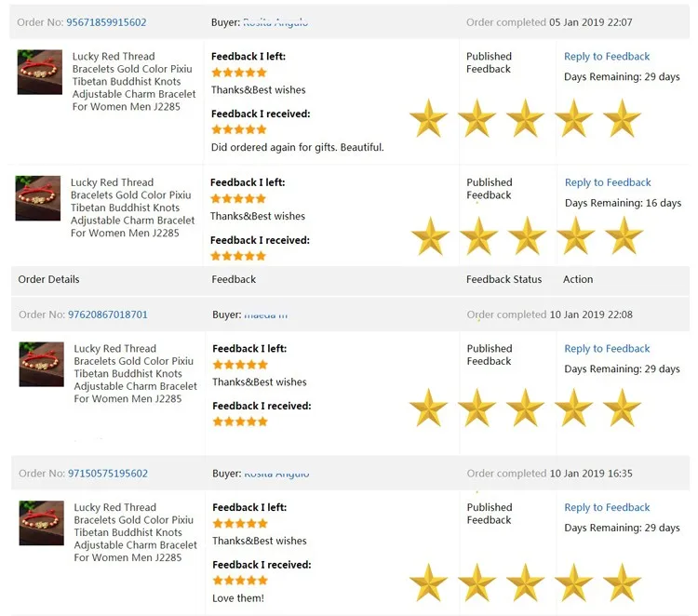Open first bracelet product thumbnail
The height and width of the screenshot is (616, 698).
pos(40,73)
